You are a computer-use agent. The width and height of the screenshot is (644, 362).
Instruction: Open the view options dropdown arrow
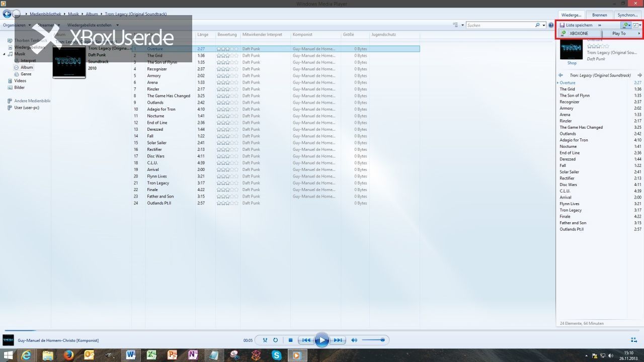(x=462, y=25)
